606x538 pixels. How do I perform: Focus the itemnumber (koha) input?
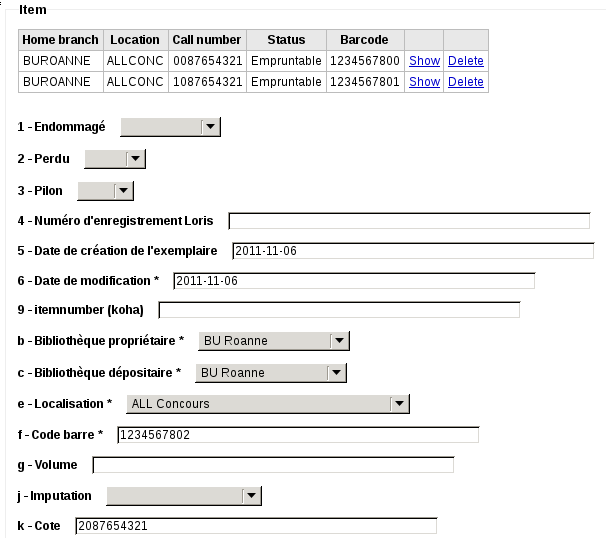(339, 310)
